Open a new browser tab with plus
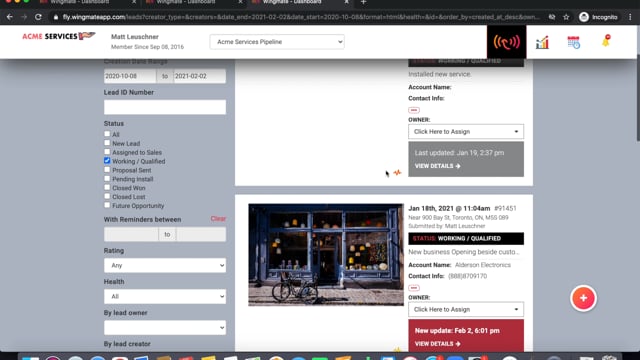The height and width of the screenshot is (360, 640). [363, 2]
